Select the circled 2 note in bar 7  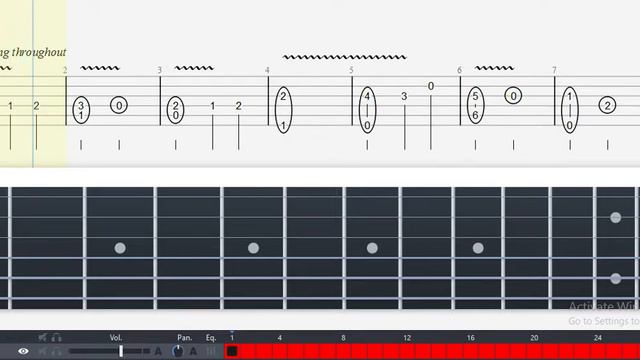click(x=607, y=106)
